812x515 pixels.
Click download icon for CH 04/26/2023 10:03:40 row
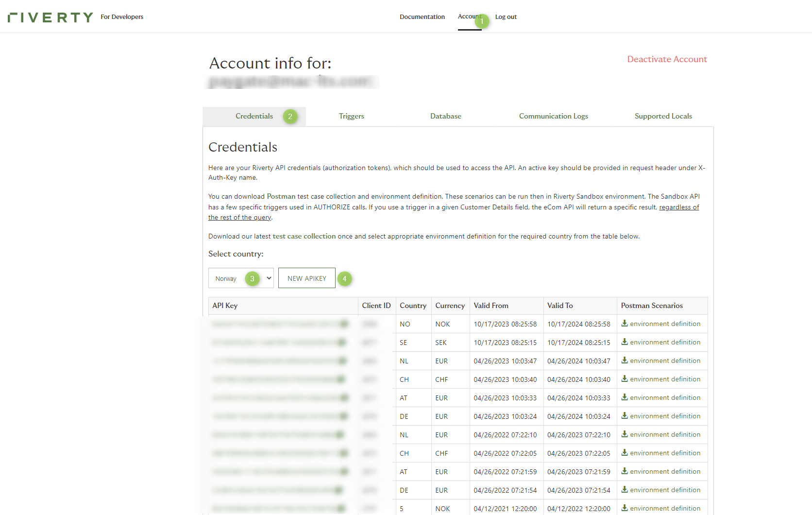[x=625, y=379]
